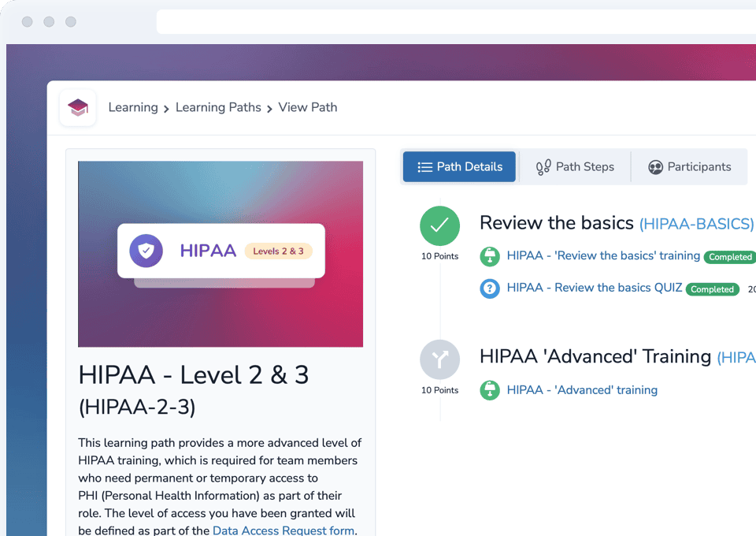This screenshot has height=536, width=756.
Task: Click the footsteps icon for Path Steps
Action: click(x=543, y=167)
